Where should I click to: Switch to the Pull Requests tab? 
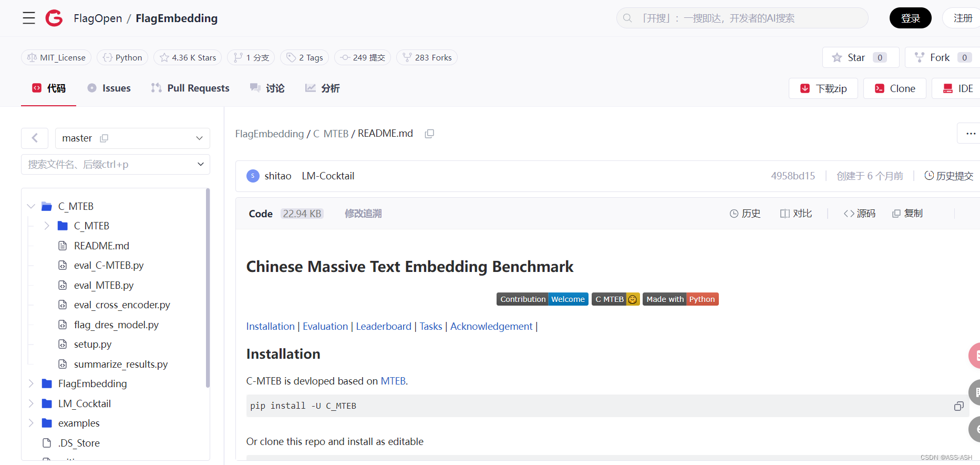tap(190, 88)
